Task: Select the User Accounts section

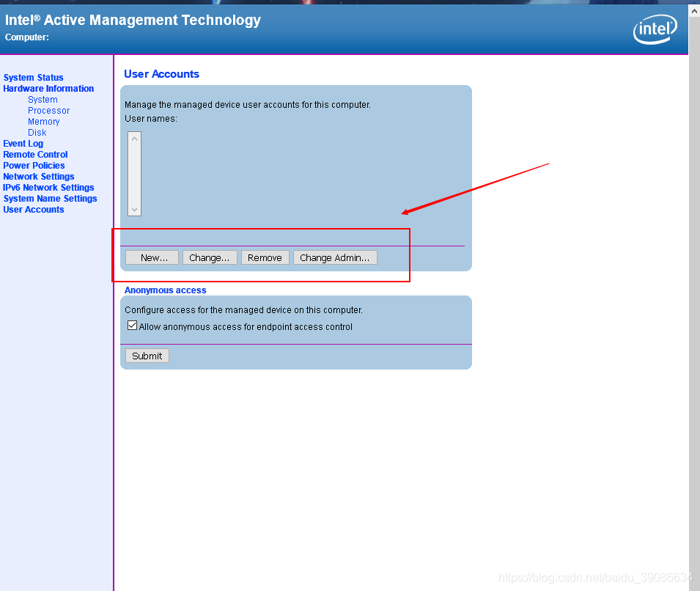Action: 33,209
